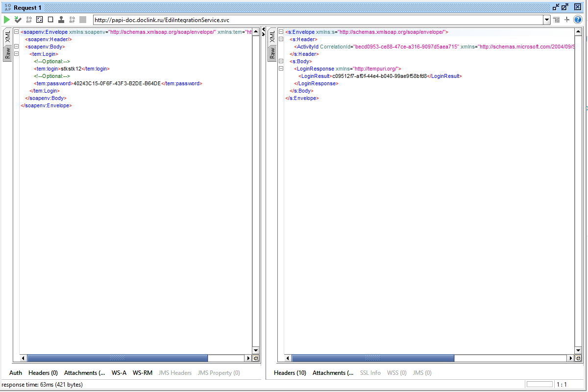Open WSS (0) tab
Image resolution: width=588 pixels, height=392 pixels.
pos(397,373)
